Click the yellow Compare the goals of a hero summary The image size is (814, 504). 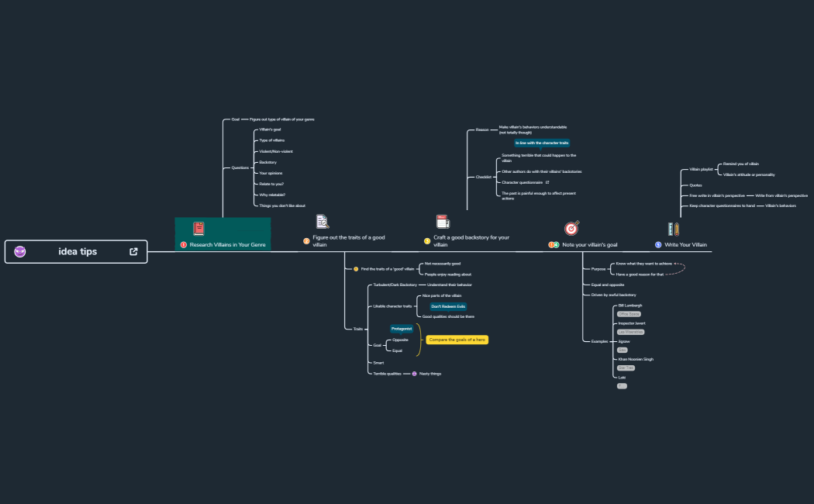click(x=457, y=340)
